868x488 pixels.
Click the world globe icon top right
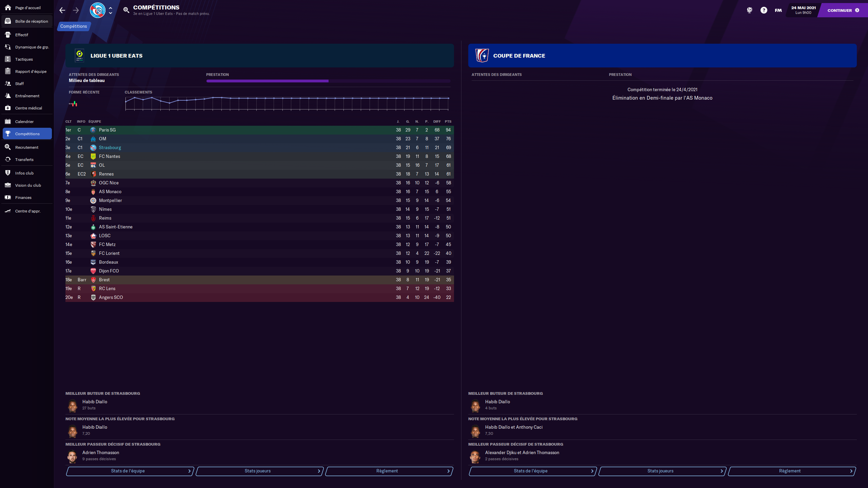pyautogui.click(x=750, y=10)
